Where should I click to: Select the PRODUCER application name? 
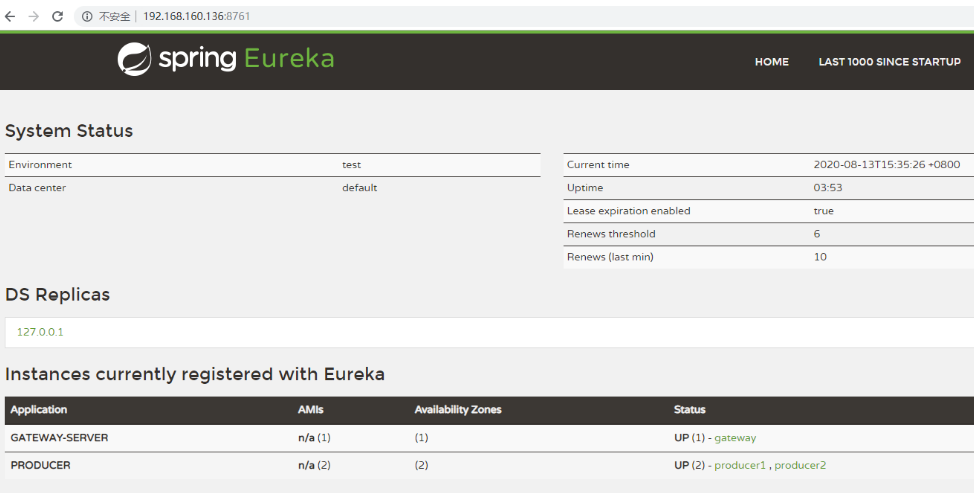[x=40, y=465]
